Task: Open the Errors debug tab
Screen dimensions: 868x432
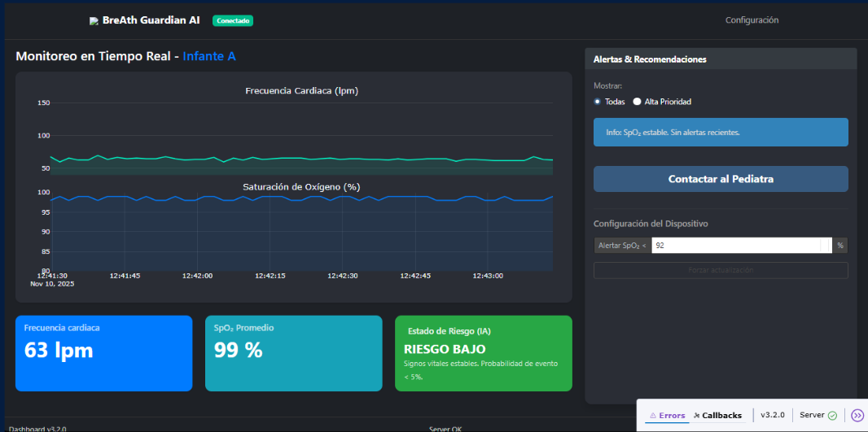Action: click(668, 416)
